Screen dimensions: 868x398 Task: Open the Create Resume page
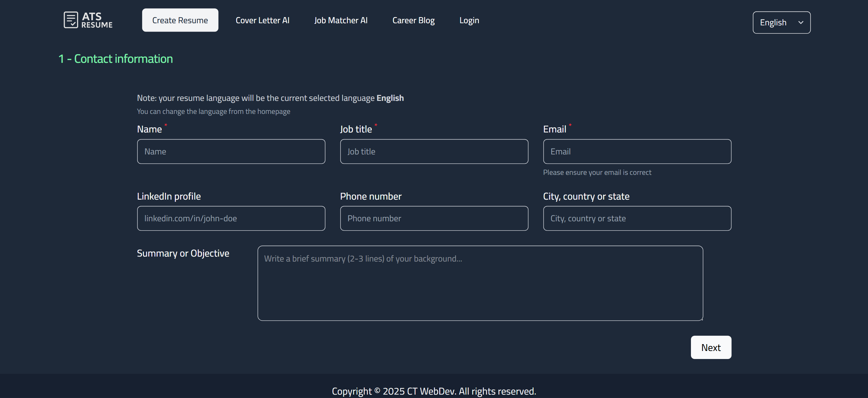(180, 20)
